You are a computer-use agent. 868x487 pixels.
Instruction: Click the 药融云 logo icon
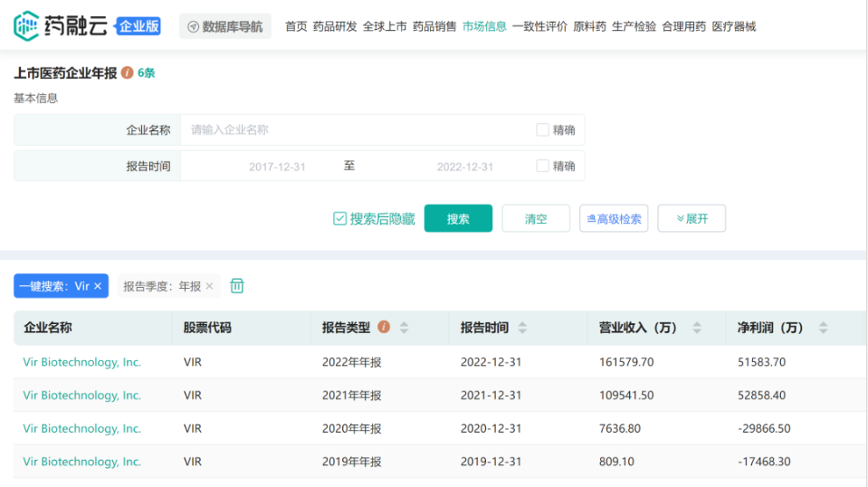pos(27,25)
